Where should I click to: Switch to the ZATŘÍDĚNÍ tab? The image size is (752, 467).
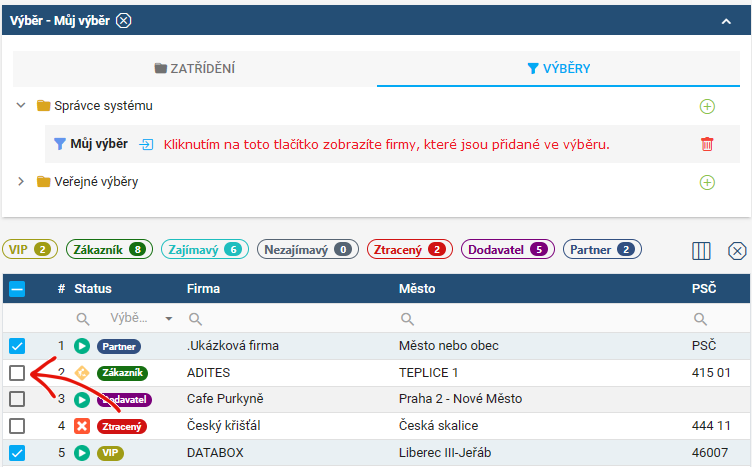click(x=195, y=69)
